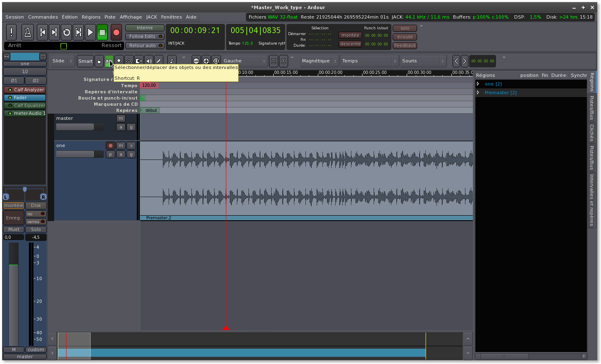Screen dimensions: 601x364
Task: Start playback with the Play button
Action: pos(90,32)
